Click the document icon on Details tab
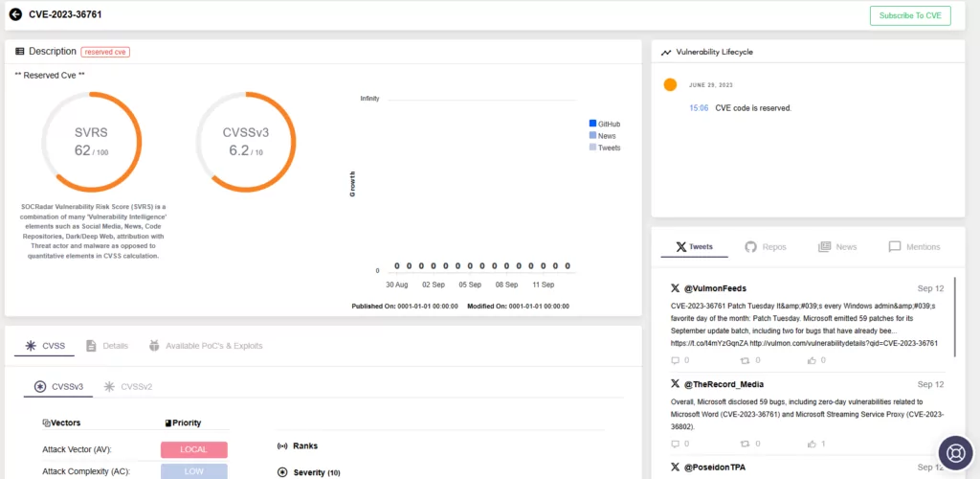 [91, 346]
